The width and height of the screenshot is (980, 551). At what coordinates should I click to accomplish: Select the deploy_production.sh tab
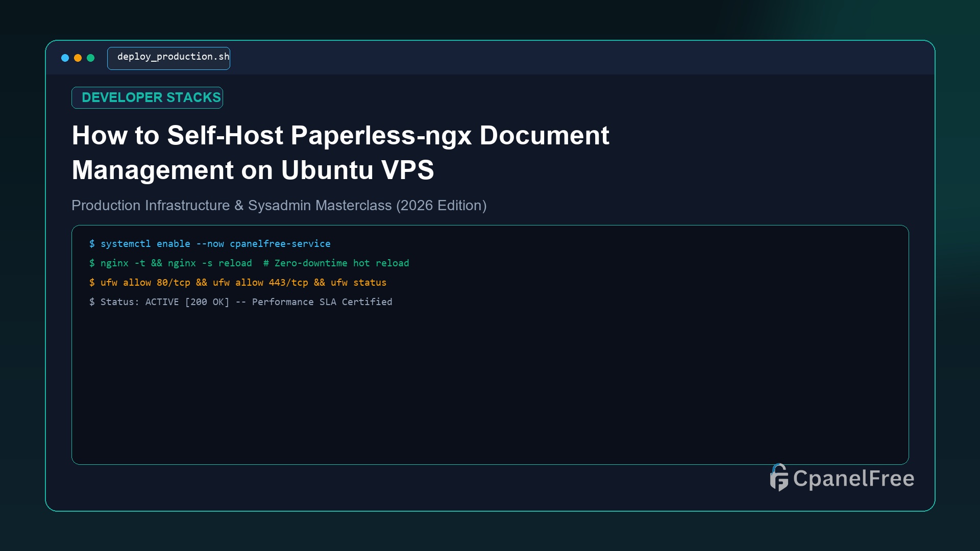(x=168, y=58)
